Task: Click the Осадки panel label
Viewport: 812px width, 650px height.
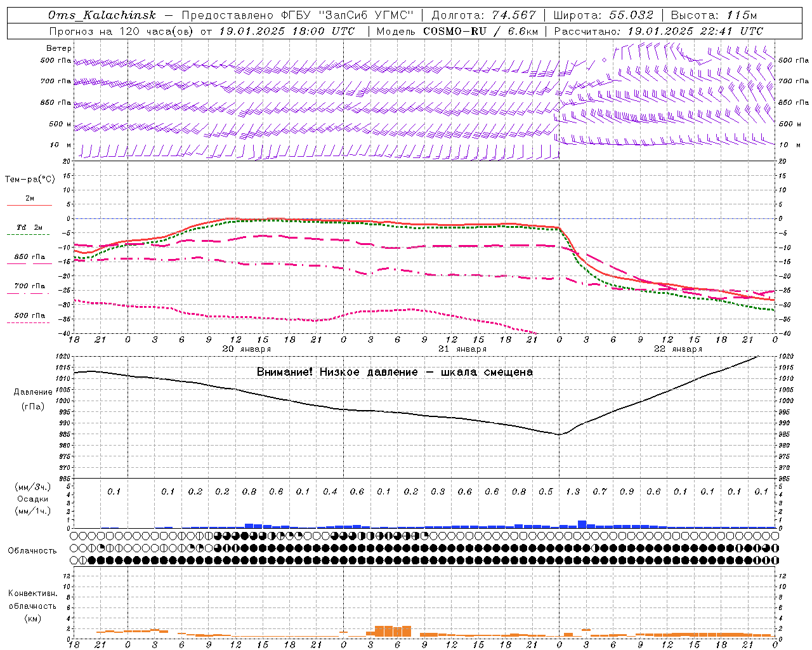Action: pos(33,499)
